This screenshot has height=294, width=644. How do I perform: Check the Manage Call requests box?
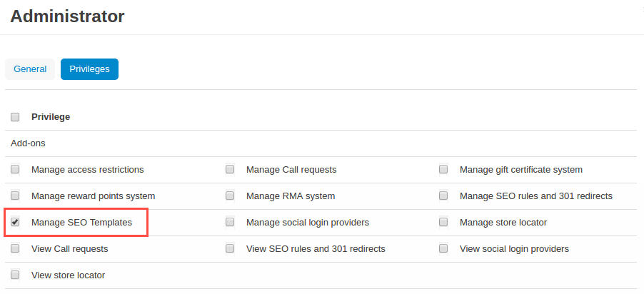point(230,170)
